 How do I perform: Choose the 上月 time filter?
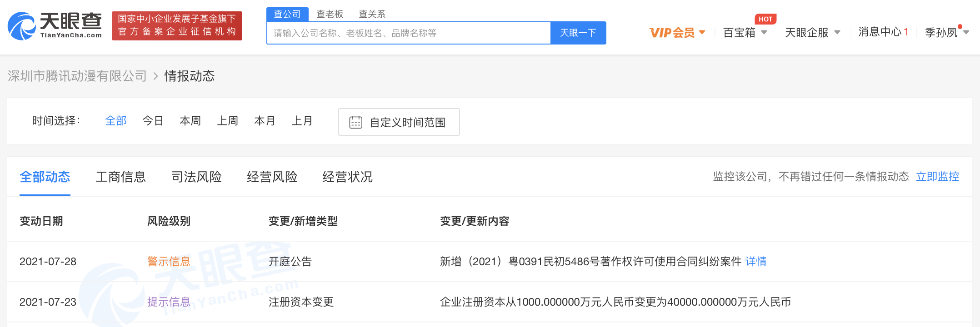click(302, 121)
